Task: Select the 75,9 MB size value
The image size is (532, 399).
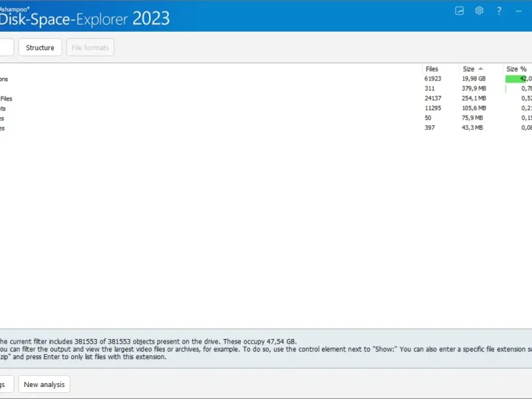Action: coord(472,118)
